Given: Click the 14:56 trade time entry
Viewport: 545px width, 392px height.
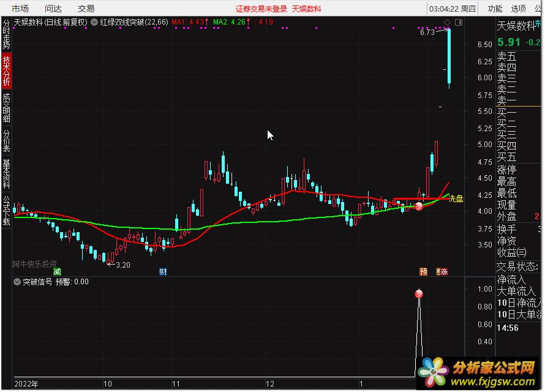Looking at the screenshot, I should [508, 328].
